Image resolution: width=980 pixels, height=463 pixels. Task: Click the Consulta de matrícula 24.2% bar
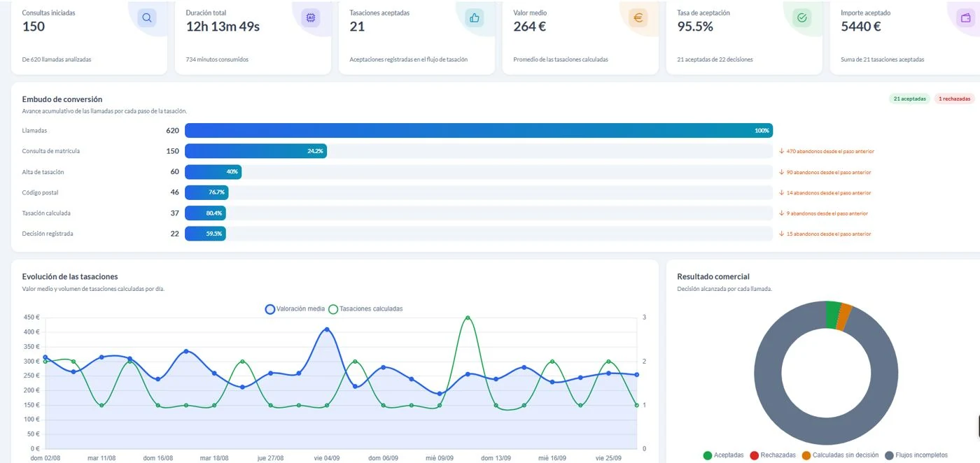click(x=255, y=151)
